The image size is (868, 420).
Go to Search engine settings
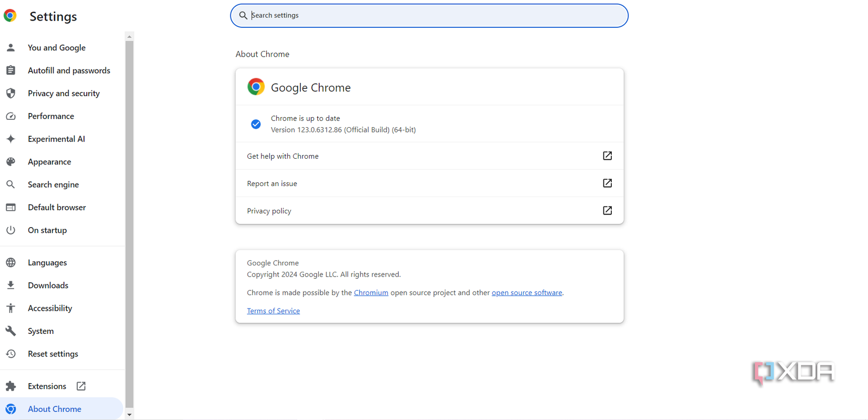click(53, 185)
